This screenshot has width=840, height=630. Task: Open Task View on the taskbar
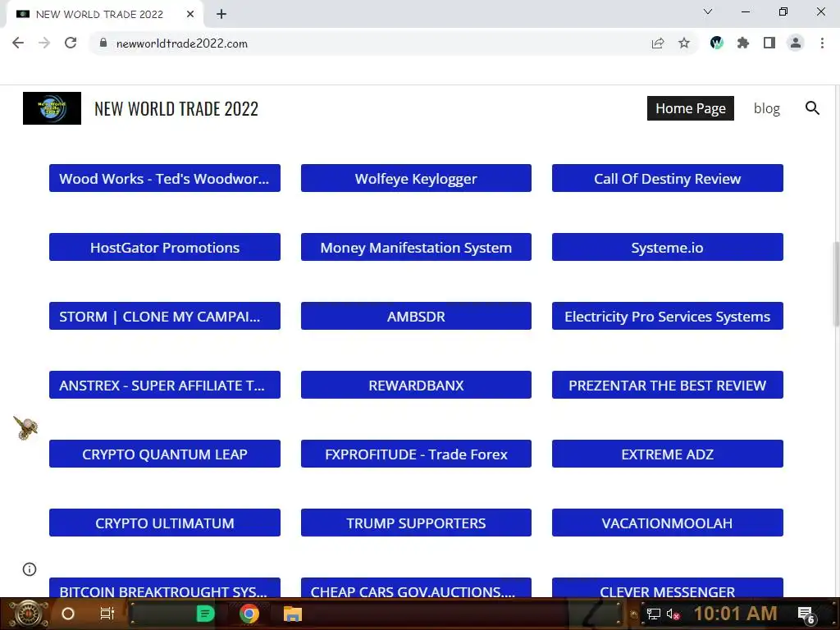coord(107,614)
